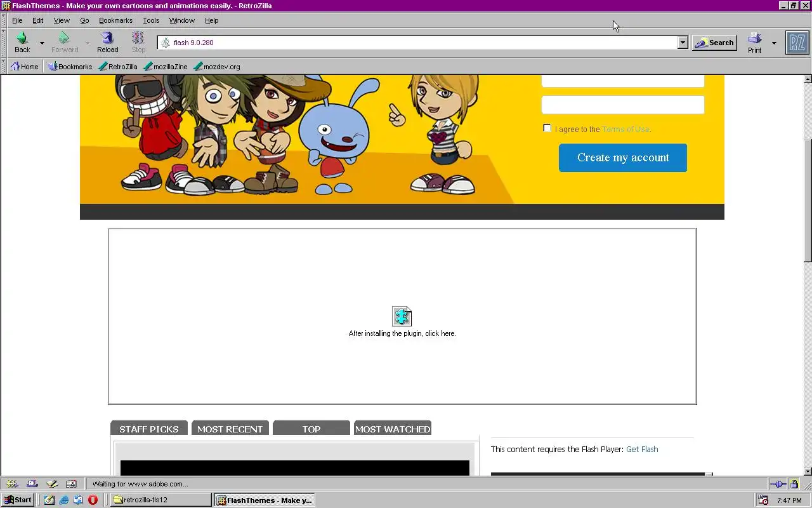Expand the Back button history dropdown

coord(42,43)
